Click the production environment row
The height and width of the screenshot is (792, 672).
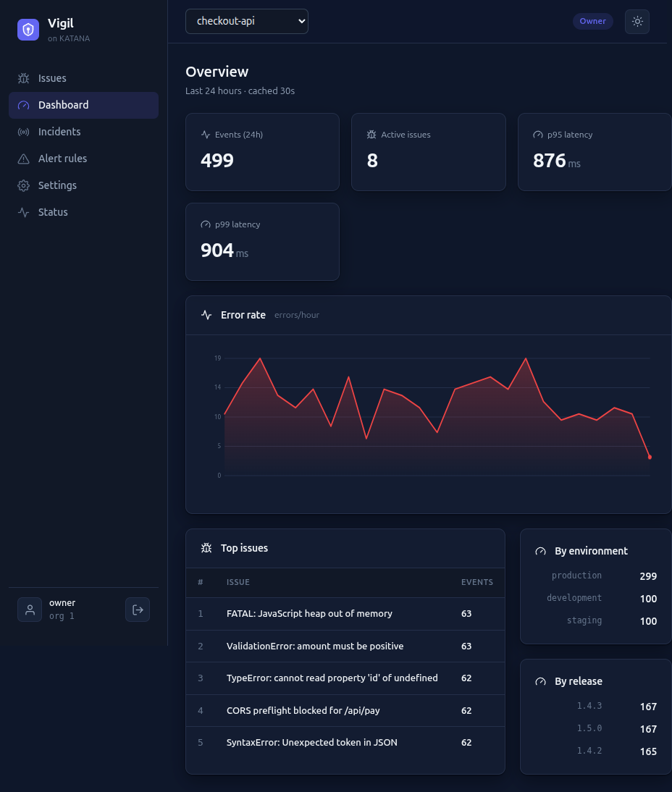[596, 576]
